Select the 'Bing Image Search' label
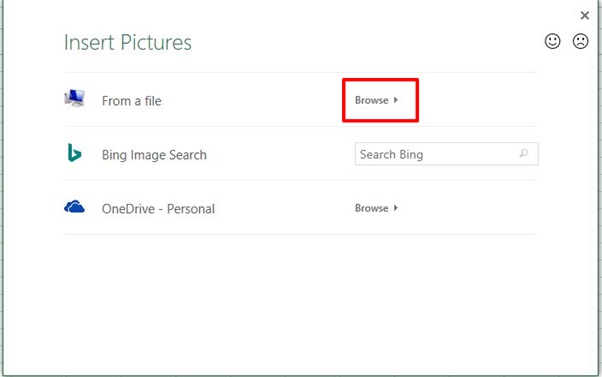The image size is (602, 377). click(154, 155)
